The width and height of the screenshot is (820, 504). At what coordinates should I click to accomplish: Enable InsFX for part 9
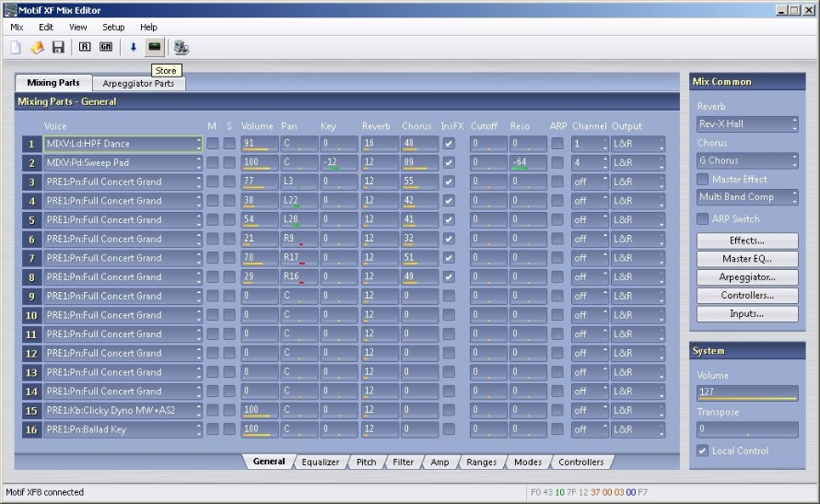[x=449, y=296]
